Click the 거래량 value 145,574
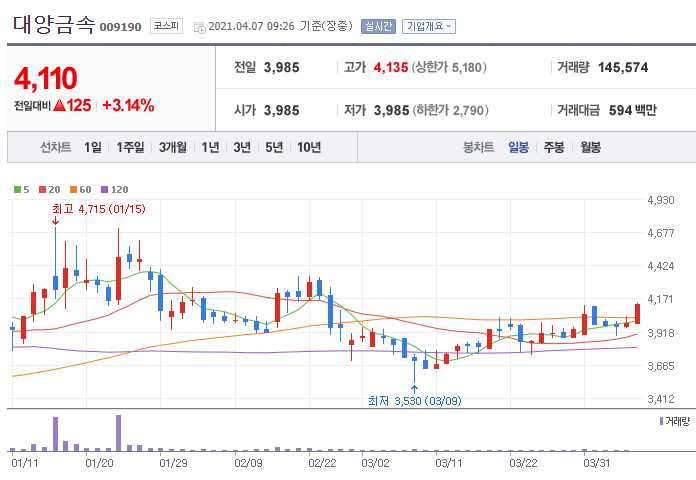This screenshot has height=480, width=696. pyautogui.click(x=623, y=67)
